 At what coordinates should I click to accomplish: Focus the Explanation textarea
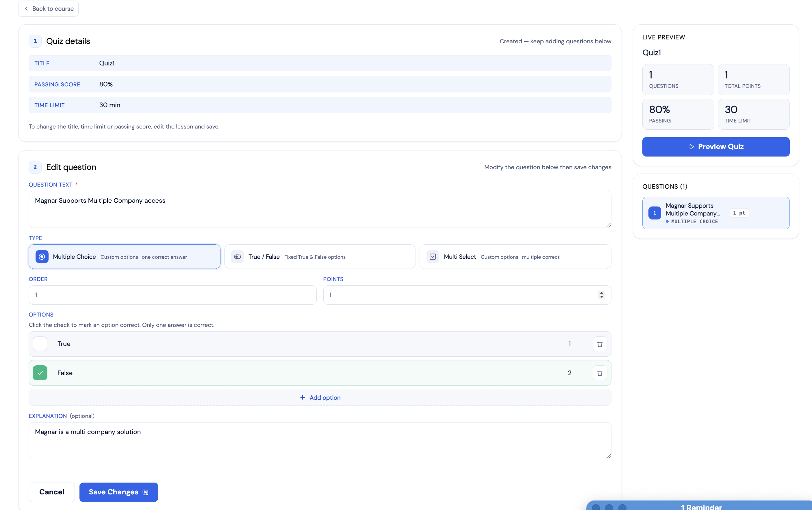coord(320,441)
